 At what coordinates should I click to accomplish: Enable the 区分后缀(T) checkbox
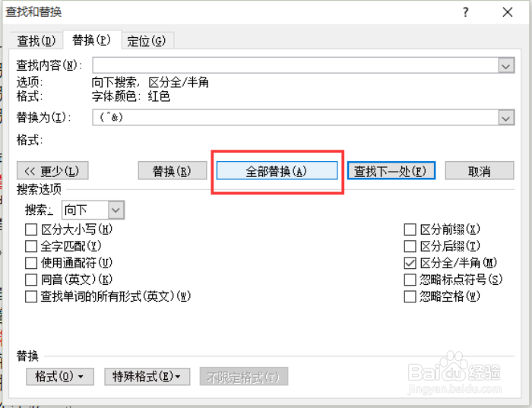410,246
